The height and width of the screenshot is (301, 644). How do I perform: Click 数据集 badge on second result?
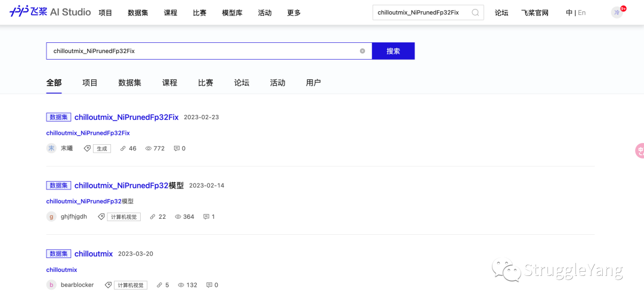[x=58, y=185]
